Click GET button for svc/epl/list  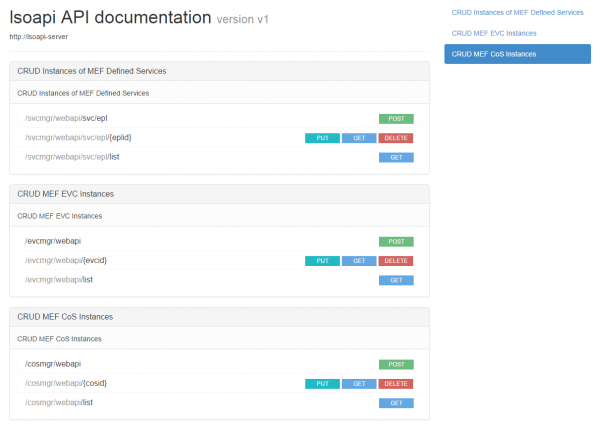[396, 158]
